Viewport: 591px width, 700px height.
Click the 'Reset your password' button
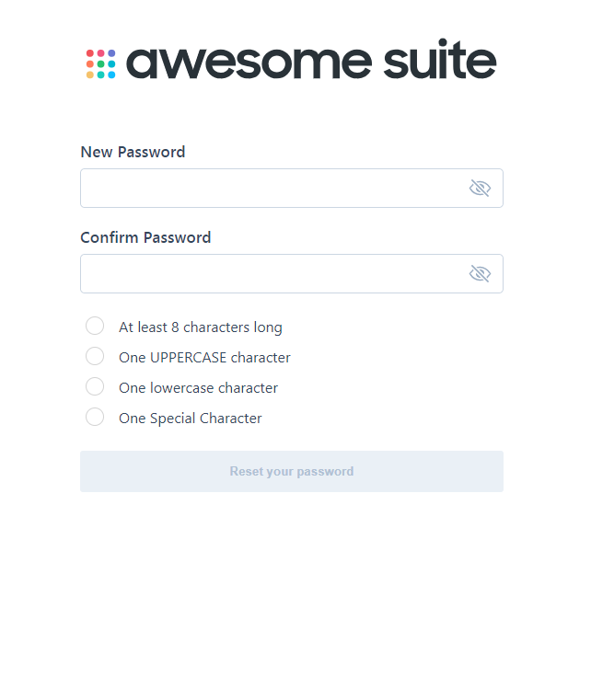click(x=292, y=472)
